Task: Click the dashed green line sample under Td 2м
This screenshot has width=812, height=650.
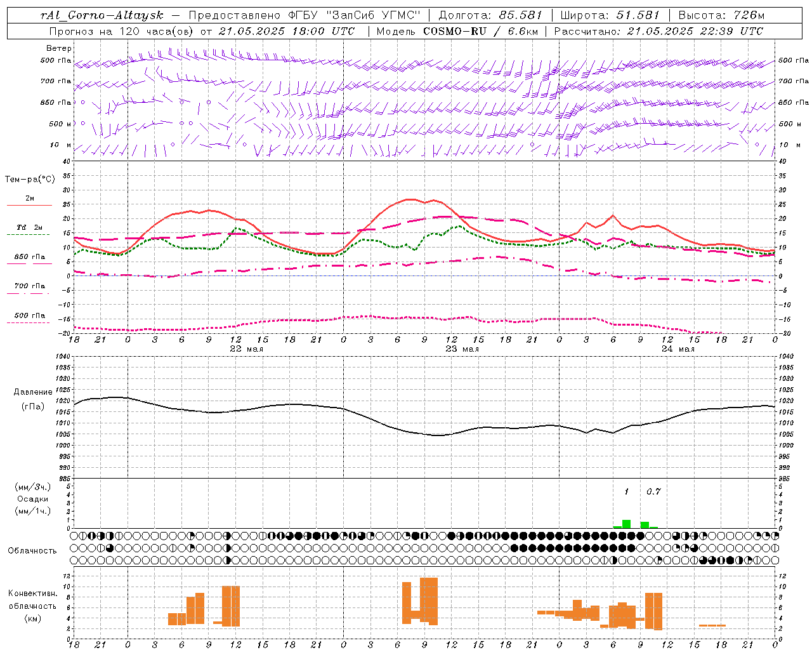Action: 29,234
